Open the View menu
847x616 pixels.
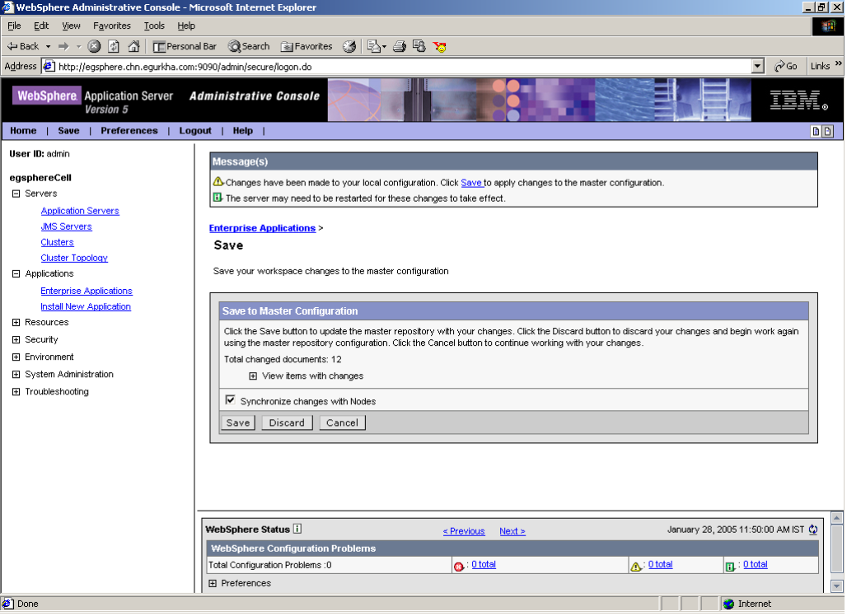coord(71,26)
